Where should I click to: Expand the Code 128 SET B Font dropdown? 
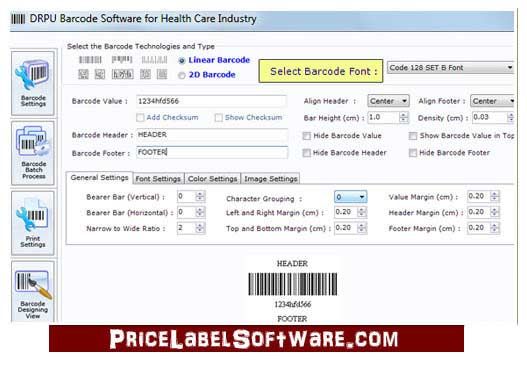pos(450,68)
